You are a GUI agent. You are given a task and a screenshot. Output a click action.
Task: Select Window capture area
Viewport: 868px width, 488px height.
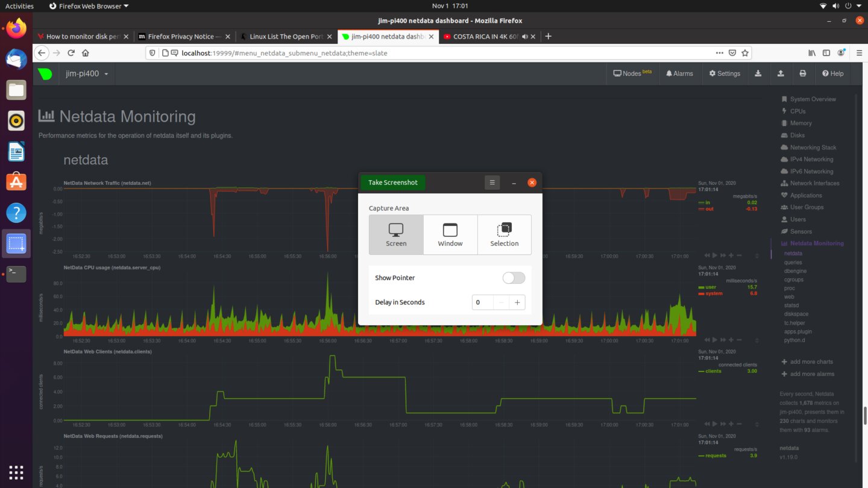pos(450,235)
